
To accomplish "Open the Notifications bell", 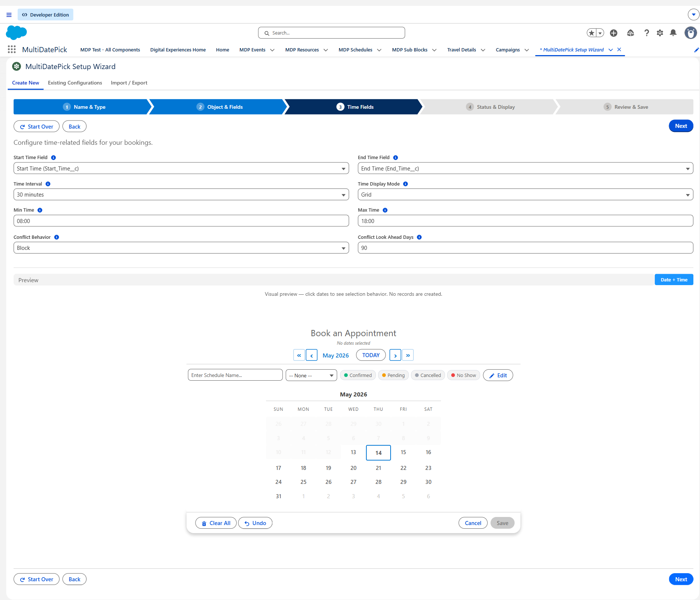I will coord(673,33).
